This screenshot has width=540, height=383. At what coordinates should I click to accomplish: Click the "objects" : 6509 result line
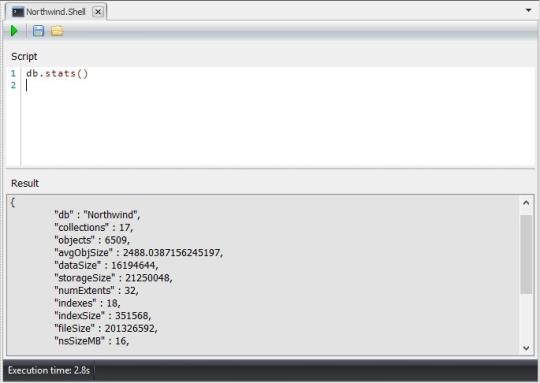click(92, 240)
